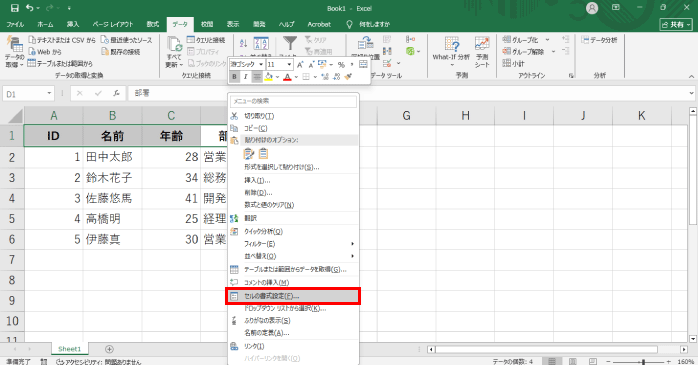The image size is (698, 365).
Task: Toggle Bold in the mini toolbar
Action: pyautogui.click(x=235, y=77)
